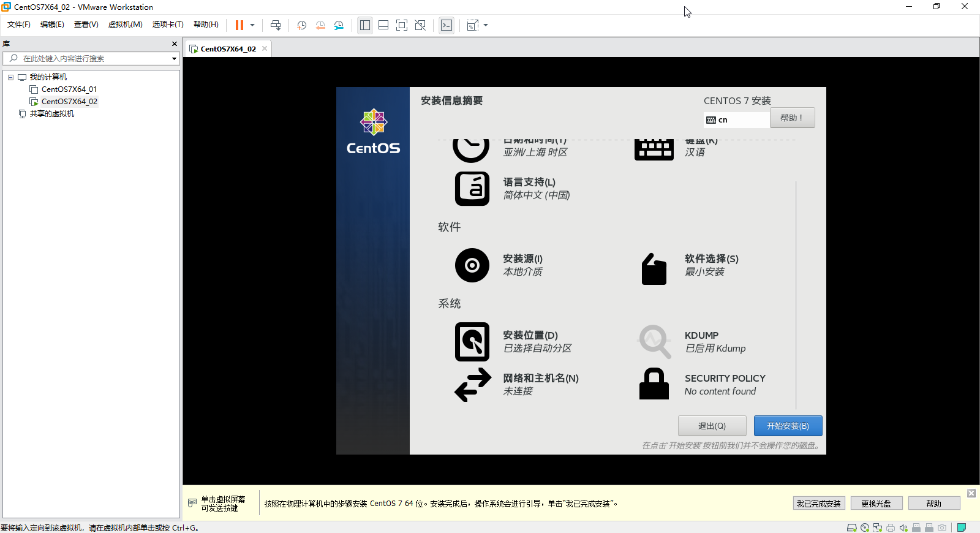Click 未连接 network status text
Image resolution: width=980 pixels, height=533 pixels.
(x=518, y=391)
